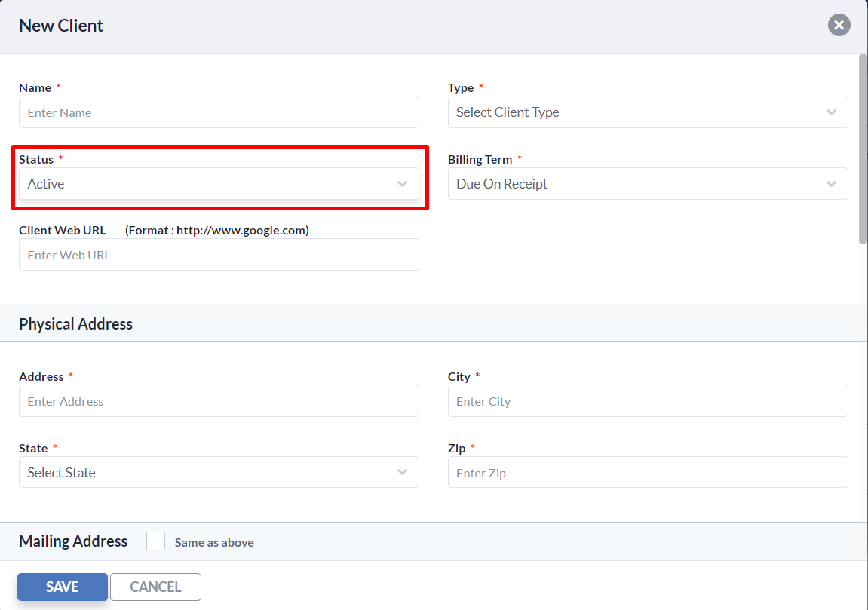Click the Enter City field
Viewport: 868px width, 610px height.
click(648, 400)
